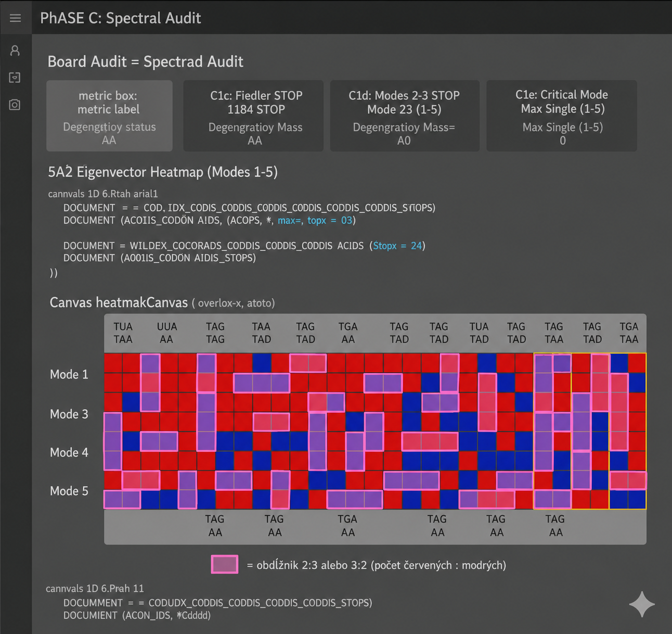Select the Mode 5 row label
This screenshot has width=672, height=634.
(x=69, y=491)
